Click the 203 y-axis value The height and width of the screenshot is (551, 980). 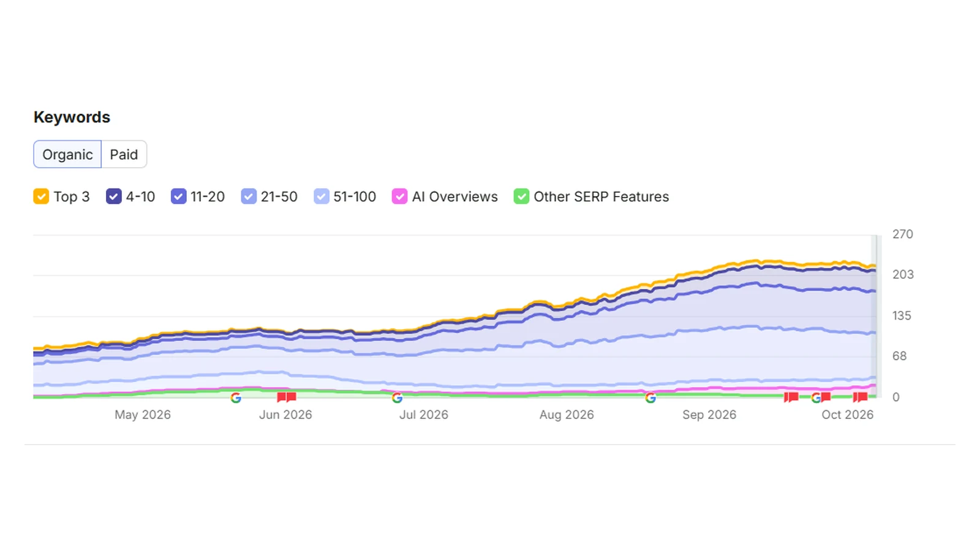pyautogui.click(x=903, y=274)
